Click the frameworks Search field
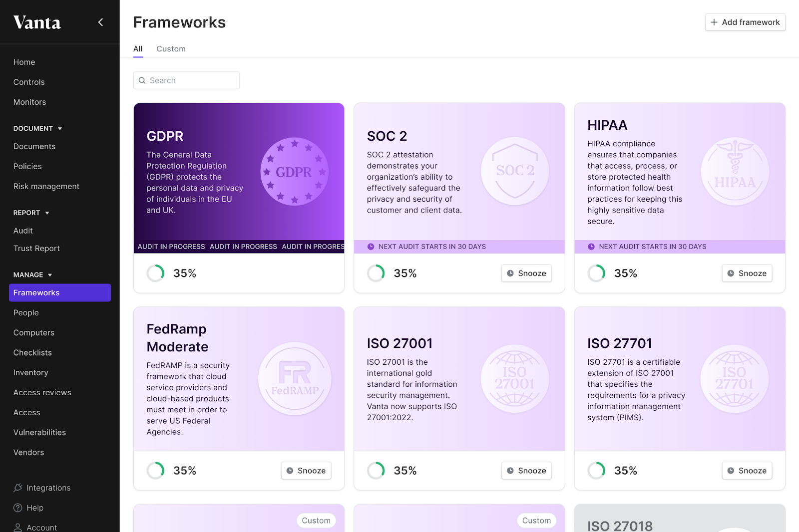The width and height of the screenshot is (799, 532). point(186,80)
